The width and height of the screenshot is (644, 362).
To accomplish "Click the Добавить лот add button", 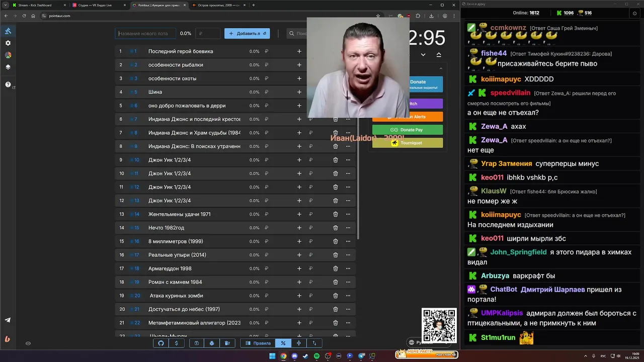I will click(x=247, y=34).
